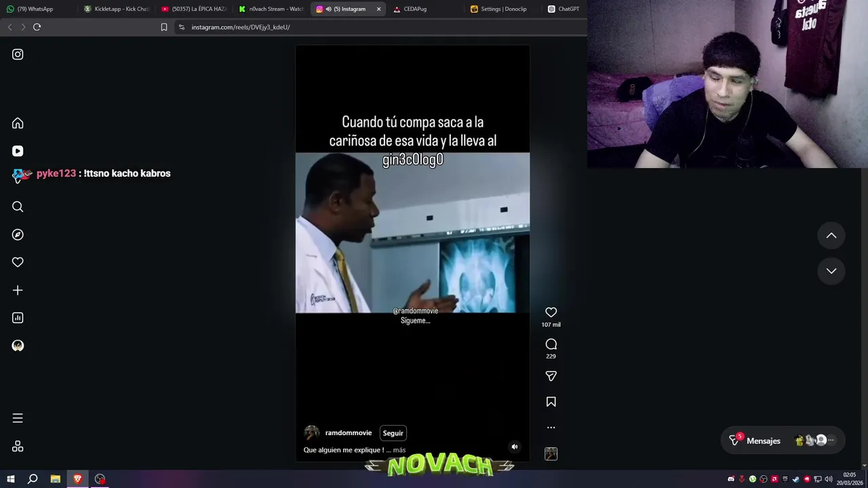This screenshot has width=868, height=488.
Task: Expand the caption with the 'más' link
Action: (399, 450)
